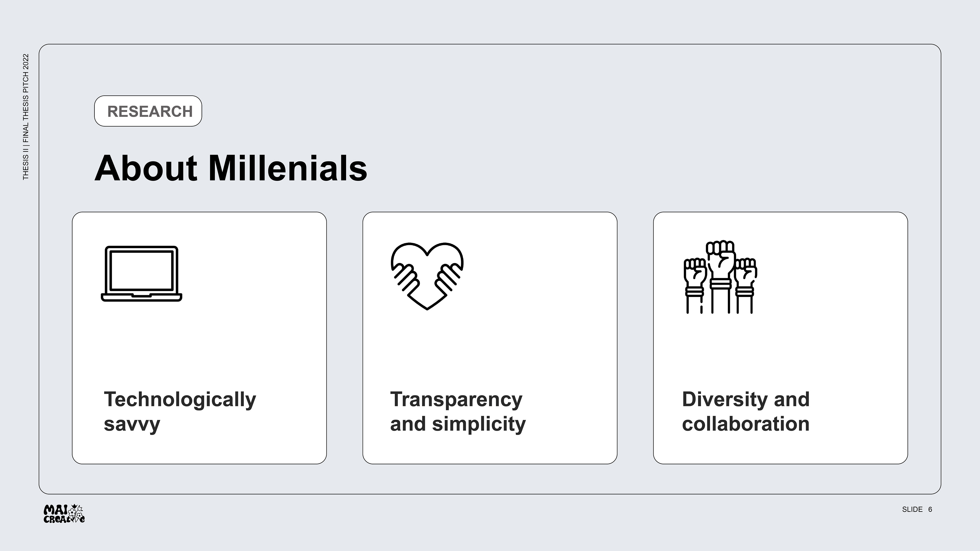Click the raised fists icon
This screenshot has width=980, height=551.
[x=720, y=277]
